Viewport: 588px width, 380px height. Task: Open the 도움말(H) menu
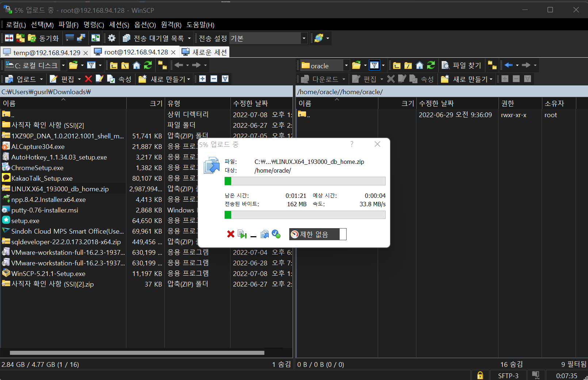click(201, 25)
